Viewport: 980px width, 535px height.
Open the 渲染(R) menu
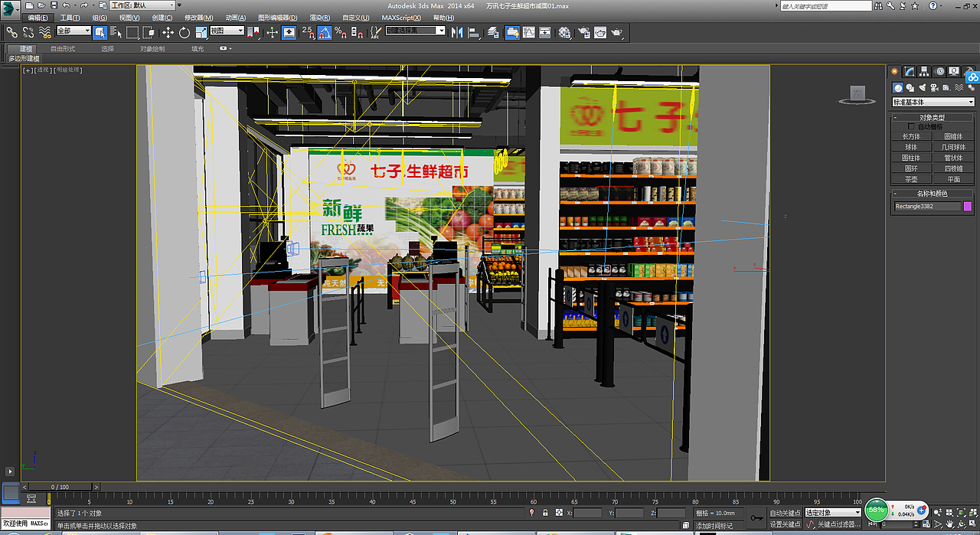click(321, 18)
